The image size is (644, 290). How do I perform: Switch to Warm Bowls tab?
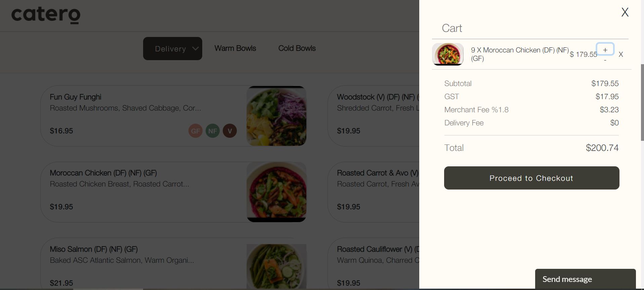coord(235,48)
